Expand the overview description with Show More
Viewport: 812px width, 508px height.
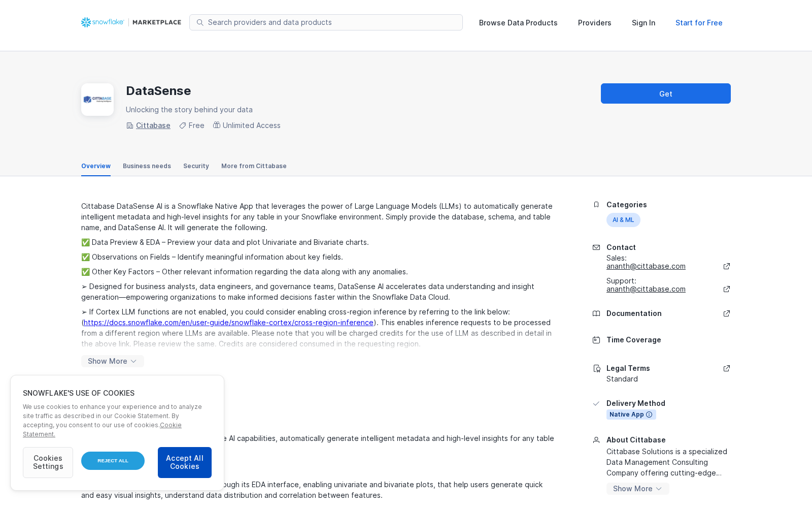tap(113, 361)
